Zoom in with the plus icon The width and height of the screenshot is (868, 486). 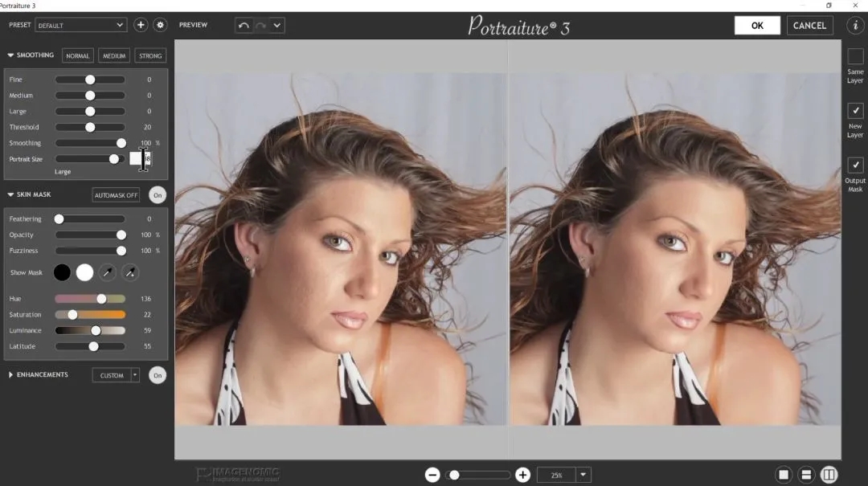click(x=522, y=475)
